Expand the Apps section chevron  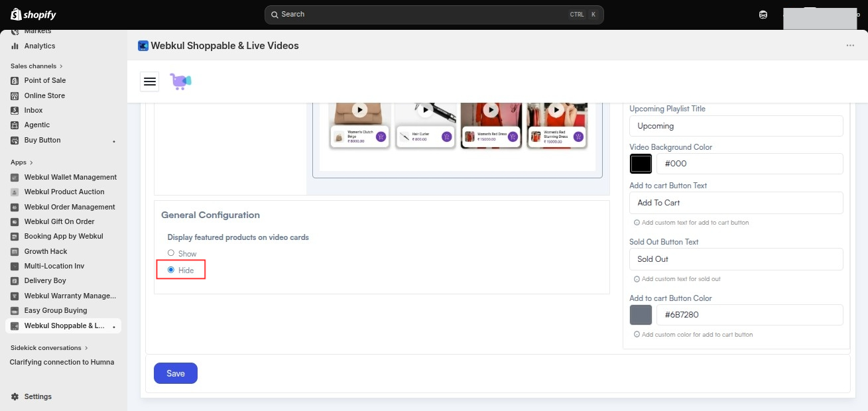point(31,162)
